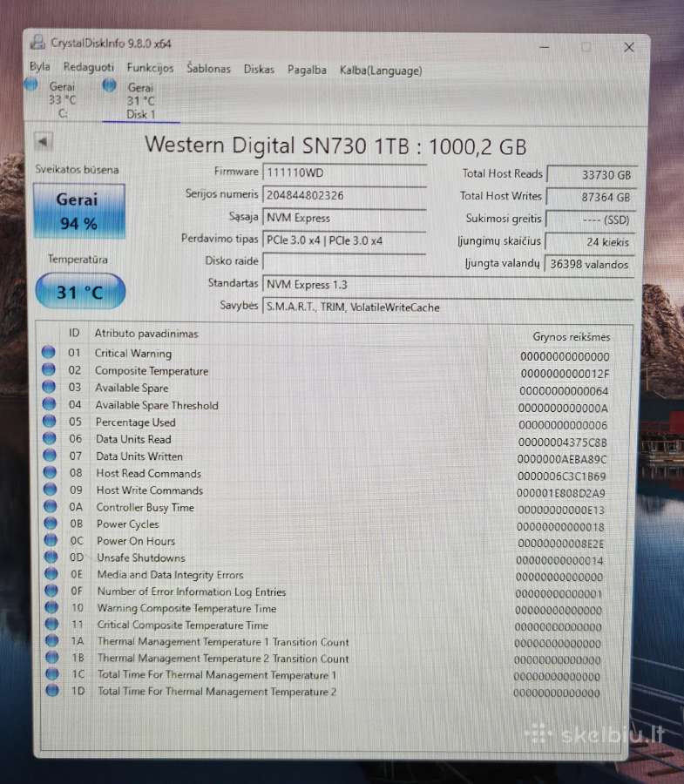Click the 31 °C temperature button

click(x=80, y=292)
